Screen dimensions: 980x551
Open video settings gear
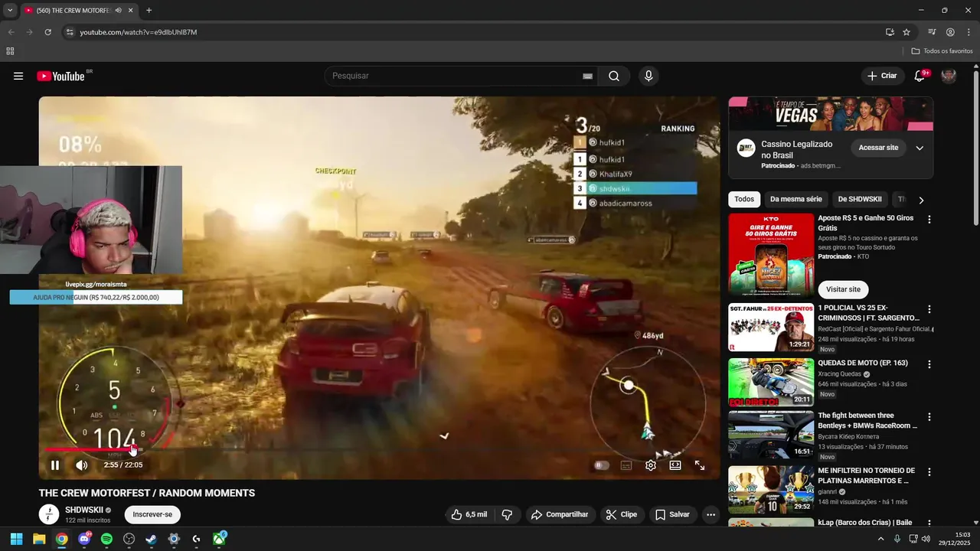(x=651, y=465)
